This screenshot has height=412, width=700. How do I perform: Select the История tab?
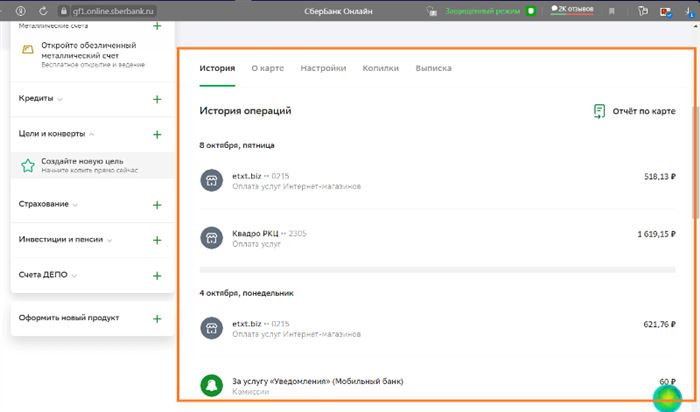217,68
